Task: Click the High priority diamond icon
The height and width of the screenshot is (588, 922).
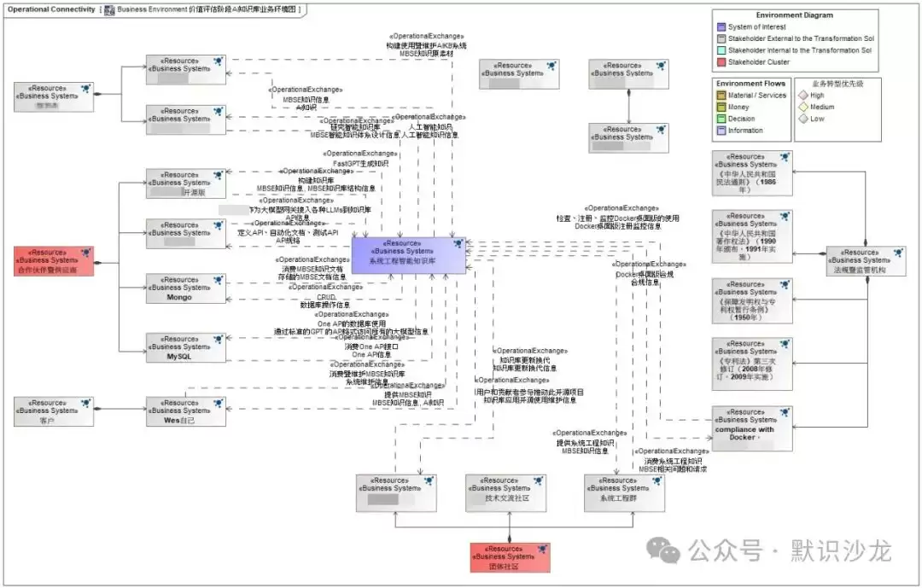Action: (803, 96)
